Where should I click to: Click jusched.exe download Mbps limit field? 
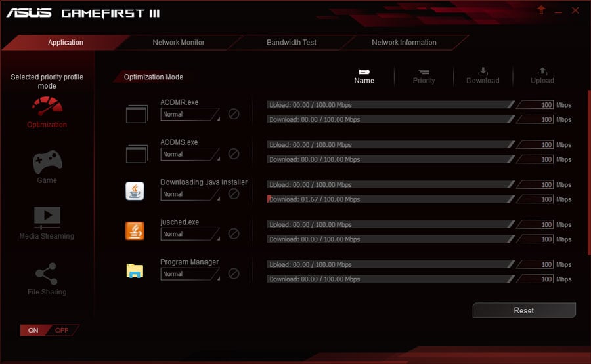point(535,239)
